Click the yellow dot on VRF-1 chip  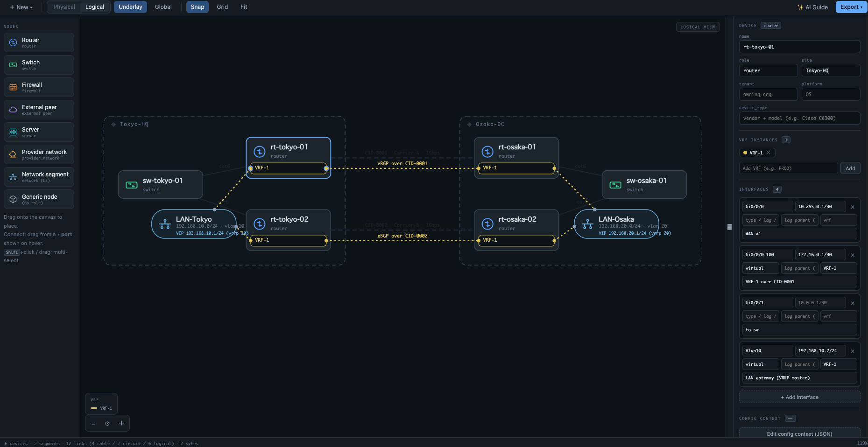(745, 153)
